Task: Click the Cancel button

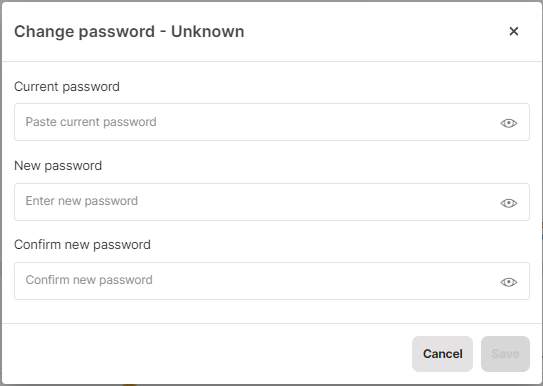Action: point(442,354)
